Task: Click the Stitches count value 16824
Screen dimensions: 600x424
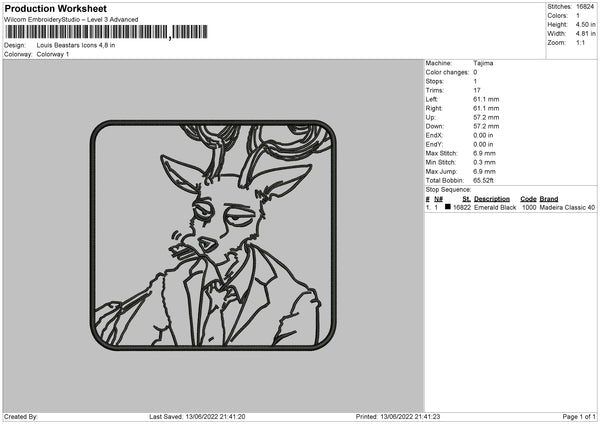Action: 585,7
